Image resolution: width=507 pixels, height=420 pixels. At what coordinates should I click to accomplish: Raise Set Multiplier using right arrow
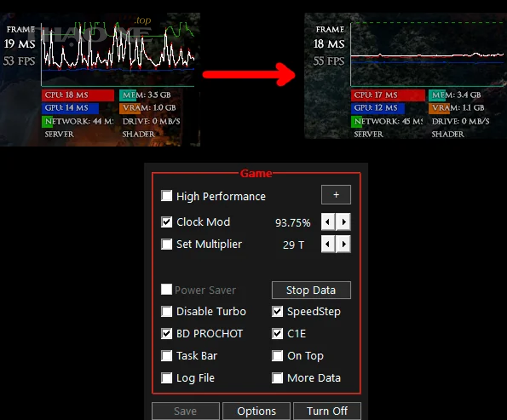pos(344,244)
